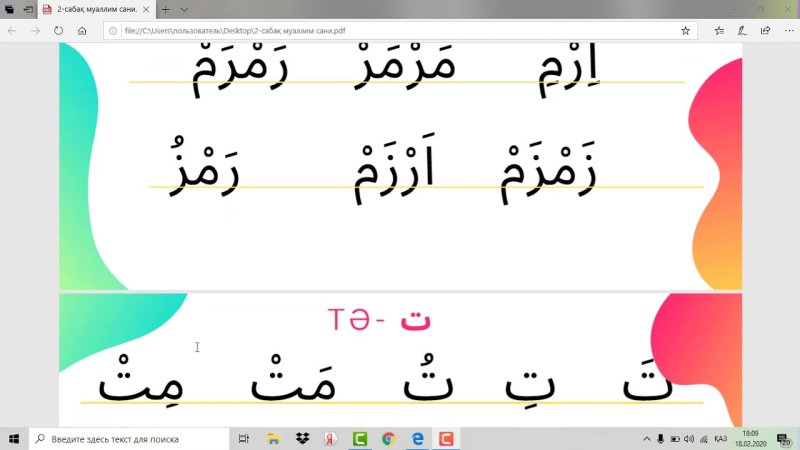The image size is (800, 450).
Task: Add page to favorites with star icon
Action: 685,31
